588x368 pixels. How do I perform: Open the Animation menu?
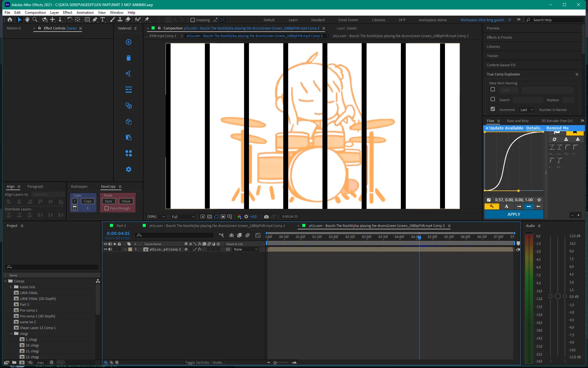point(85,13)
